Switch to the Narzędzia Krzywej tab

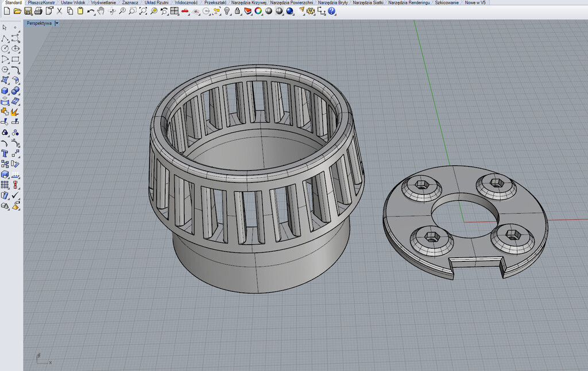click(x=249, y=3)
